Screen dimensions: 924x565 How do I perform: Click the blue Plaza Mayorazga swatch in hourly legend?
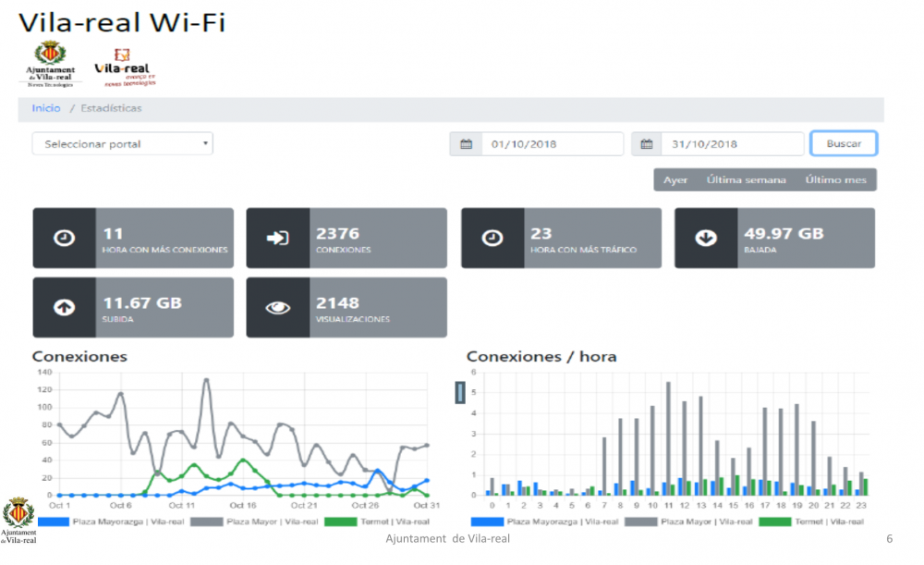486,522
